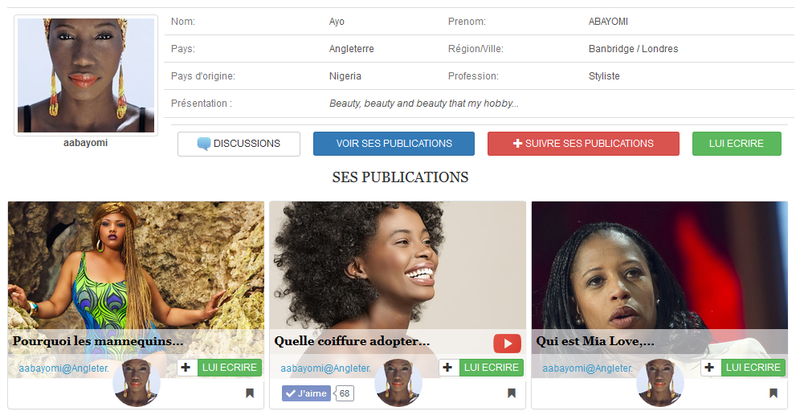Open the Qui est Mia Love publication title

(595, 341)
